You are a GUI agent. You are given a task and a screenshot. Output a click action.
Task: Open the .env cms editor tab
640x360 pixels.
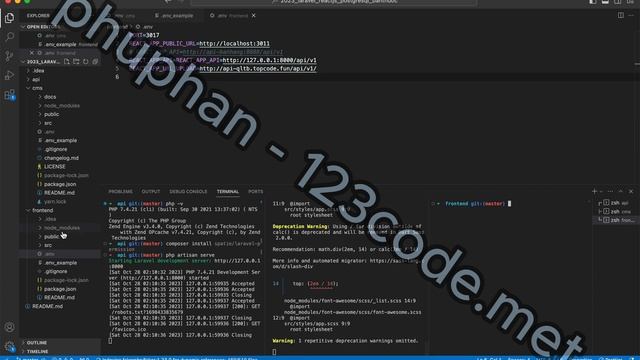click(124, 16)
